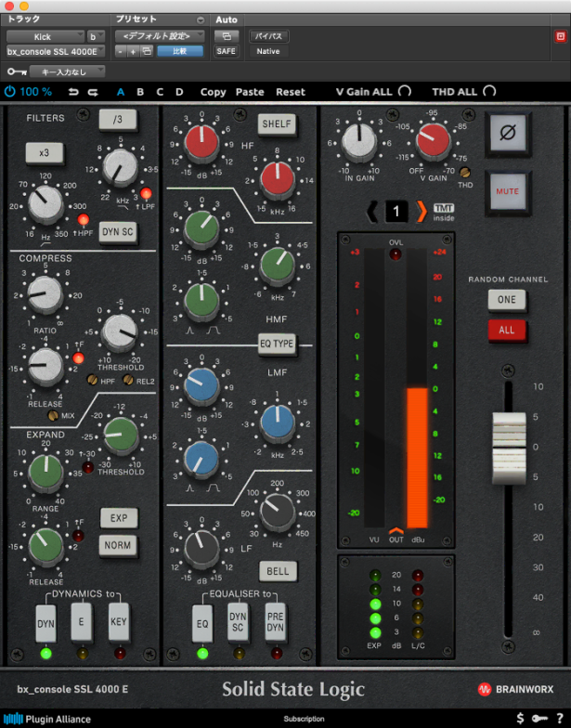Open help with the question mark
This screenshot has width=571, height=728.
560,719
